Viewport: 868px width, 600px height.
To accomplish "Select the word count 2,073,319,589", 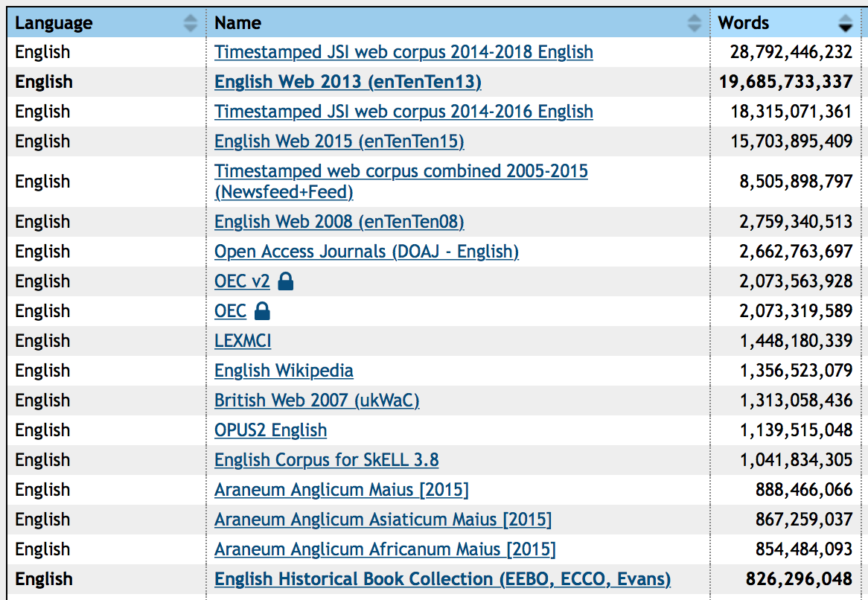I will (x=796, y=312).
